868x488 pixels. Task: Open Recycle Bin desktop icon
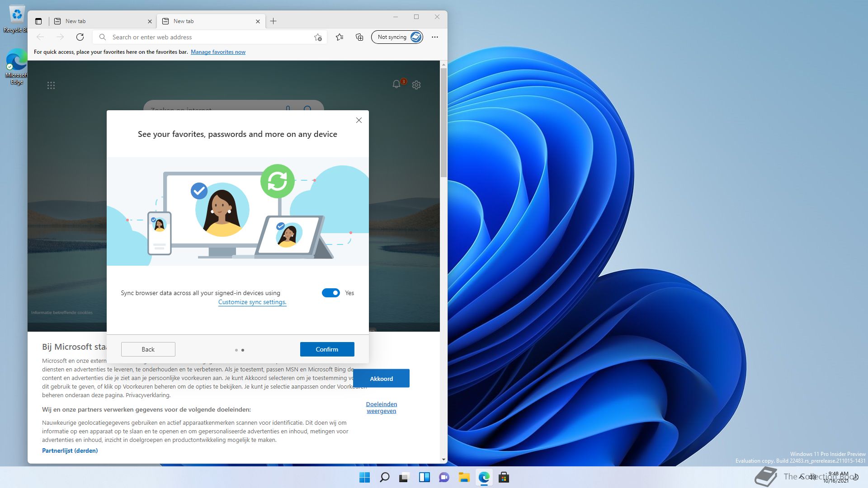[x=16, y=18]
